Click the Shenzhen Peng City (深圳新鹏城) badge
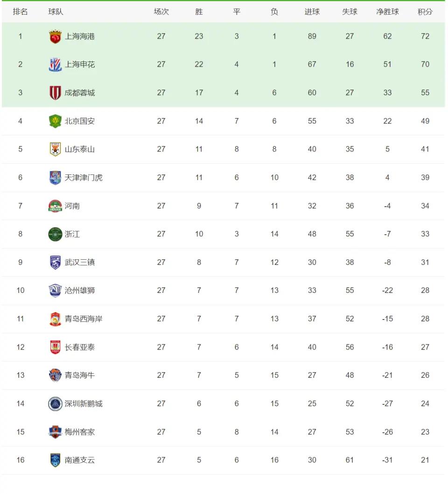The image size is (448, 494). point(55,404)
